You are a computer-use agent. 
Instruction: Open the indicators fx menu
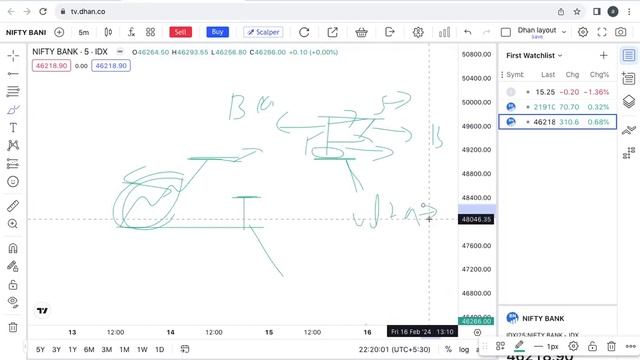[131, 32]
